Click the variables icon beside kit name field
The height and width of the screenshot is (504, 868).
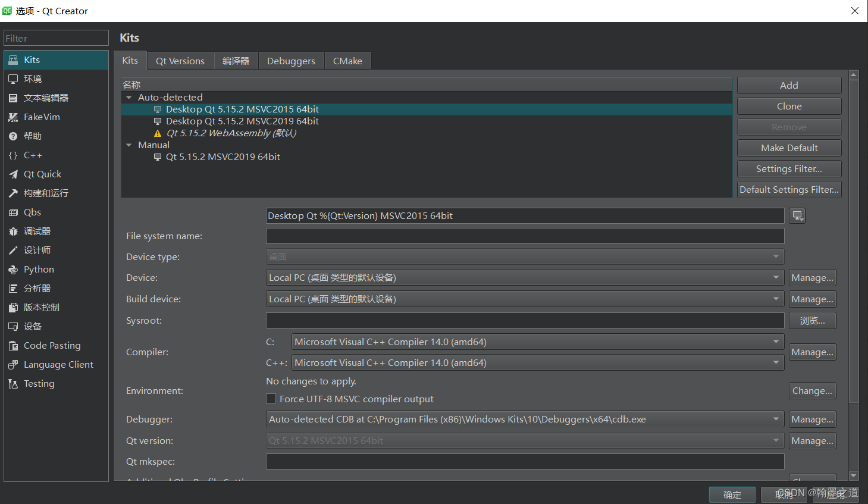(797, 215)
